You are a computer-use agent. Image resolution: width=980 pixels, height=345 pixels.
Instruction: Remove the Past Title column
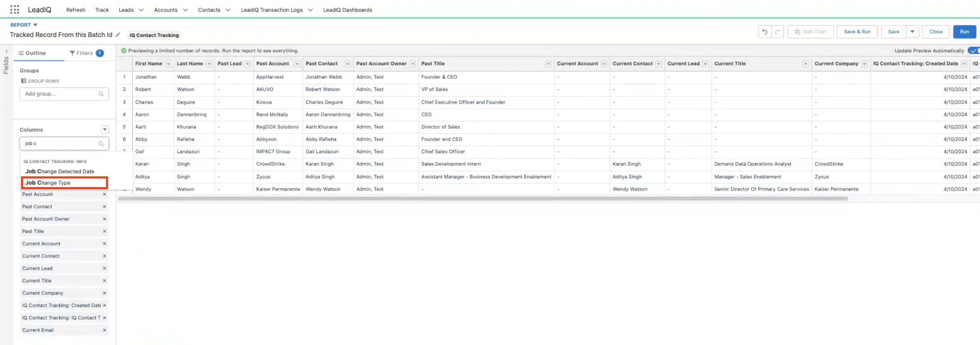pos(104,231)
